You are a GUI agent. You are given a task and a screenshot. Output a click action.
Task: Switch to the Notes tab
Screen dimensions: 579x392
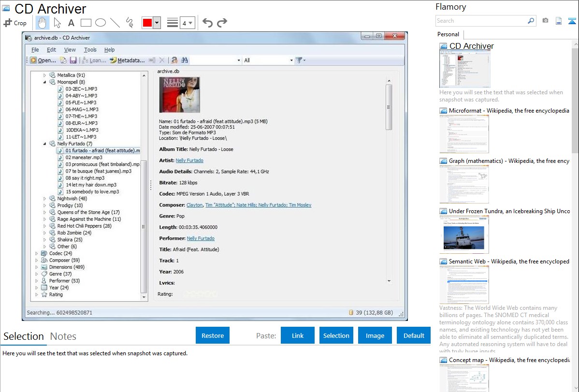point(63,336)
